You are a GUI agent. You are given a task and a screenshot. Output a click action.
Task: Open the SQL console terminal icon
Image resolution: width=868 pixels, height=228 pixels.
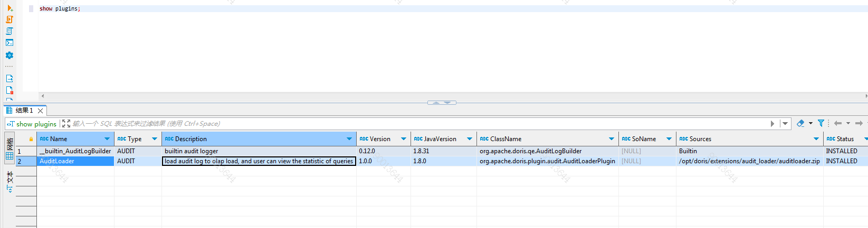9,43
